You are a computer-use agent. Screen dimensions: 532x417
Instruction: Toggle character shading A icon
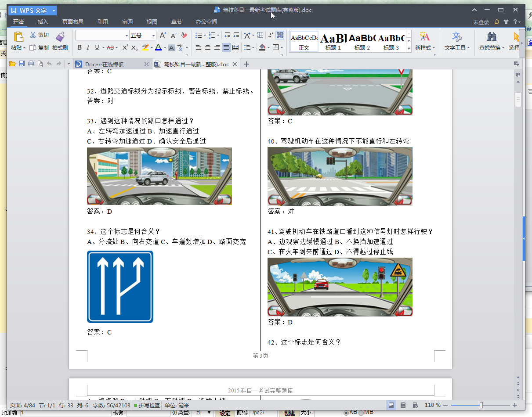171,47
